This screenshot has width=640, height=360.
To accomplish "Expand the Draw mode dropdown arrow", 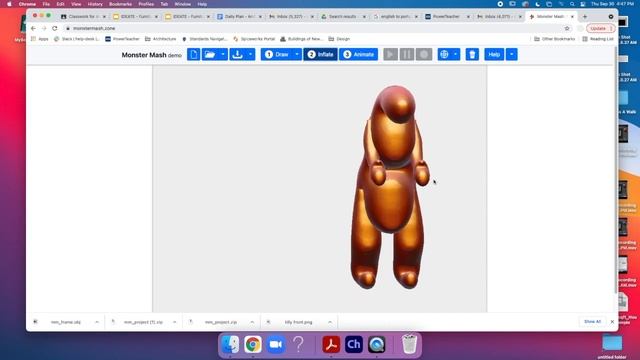I will pyautogui.click(x=297, y=54).
